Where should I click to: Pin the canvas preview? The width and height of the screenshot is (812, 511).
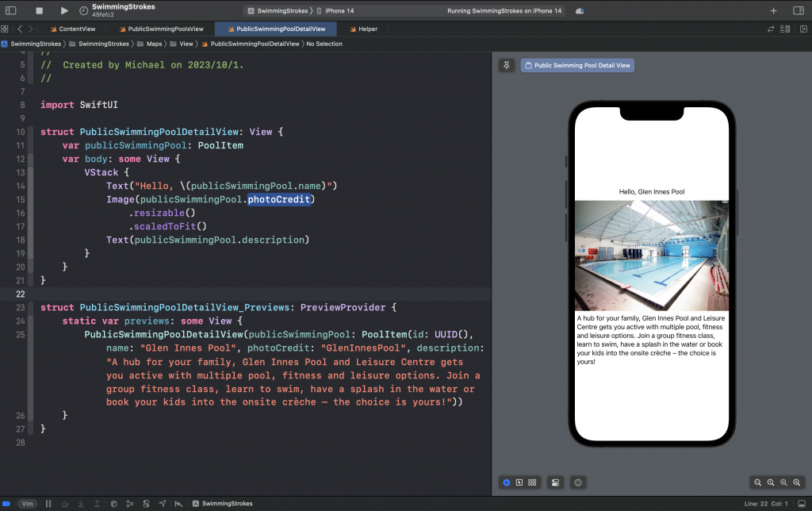(507, 65)
